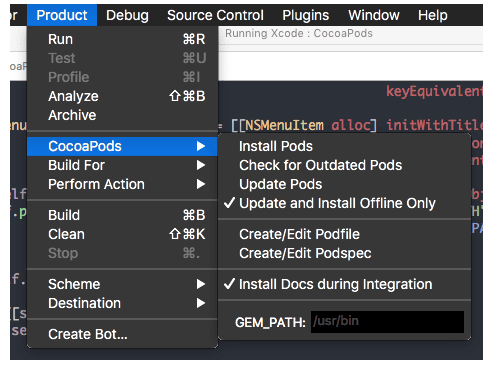Screen dimensions: 491x366
Task: Expand the Perform Action submenu
Action: click(122, 184)
